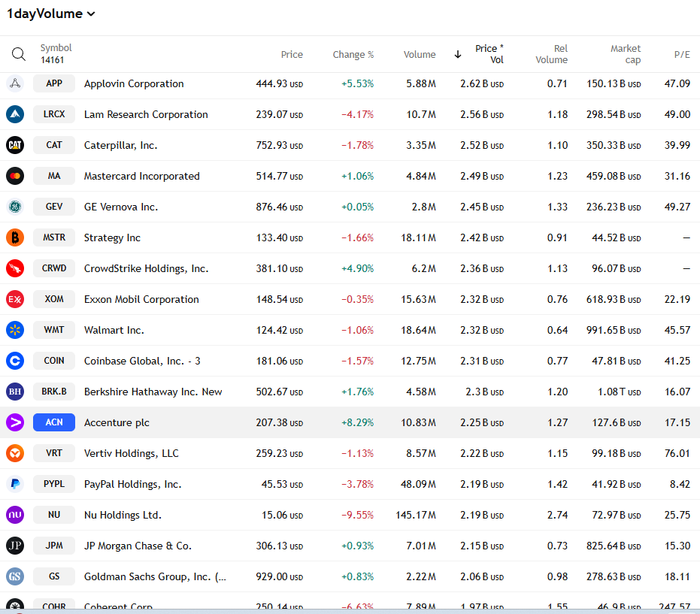The width and height of the screenshot is (700, 614).
Task: Open the CrowdStrike Holdings, Inc. name link
Action: [147, 268]
